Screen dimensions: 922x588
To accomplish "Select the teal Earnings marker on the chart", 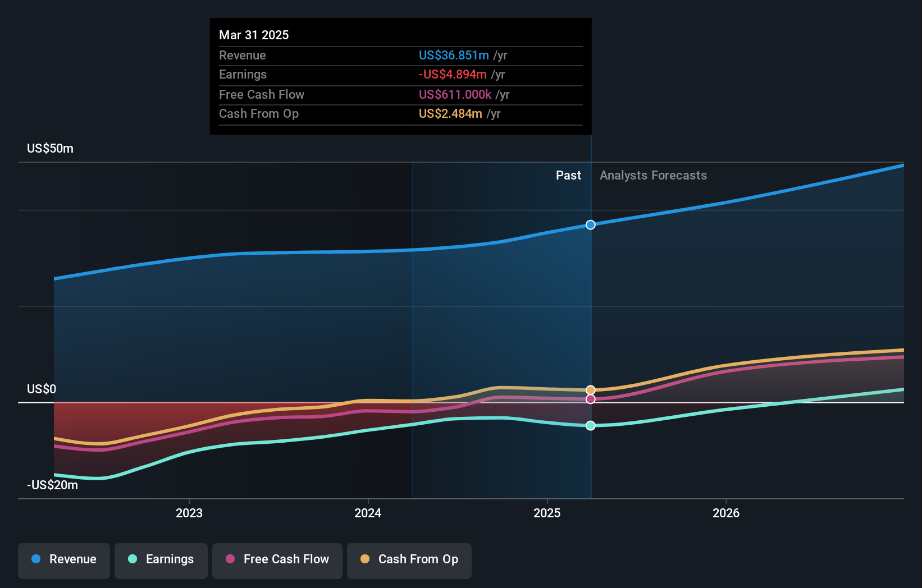I will point(590,426).
